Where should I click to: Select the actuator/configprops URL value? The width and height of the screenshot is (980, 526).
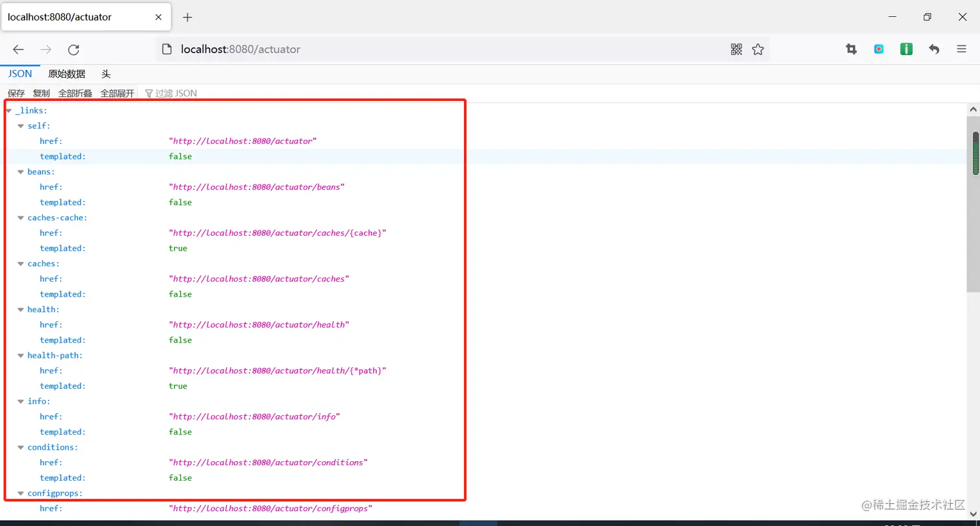pos(271,509)
